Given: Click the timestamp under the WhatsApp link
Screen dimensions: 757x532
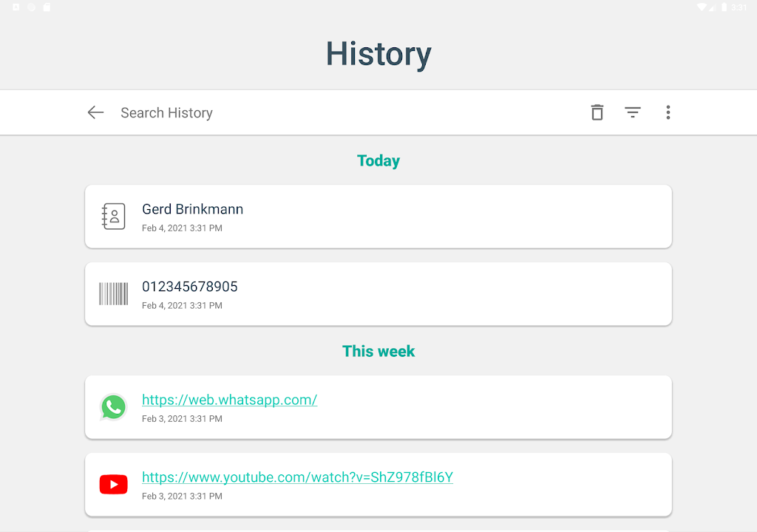Looking at the screenshot, I should coord(182,419).
